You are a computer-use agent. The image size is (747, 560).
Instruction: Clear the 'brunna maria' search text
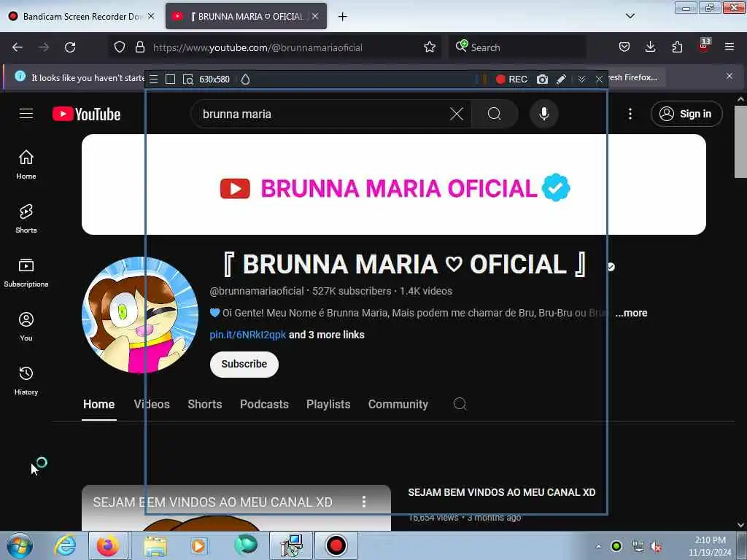(x=457, y=114)
